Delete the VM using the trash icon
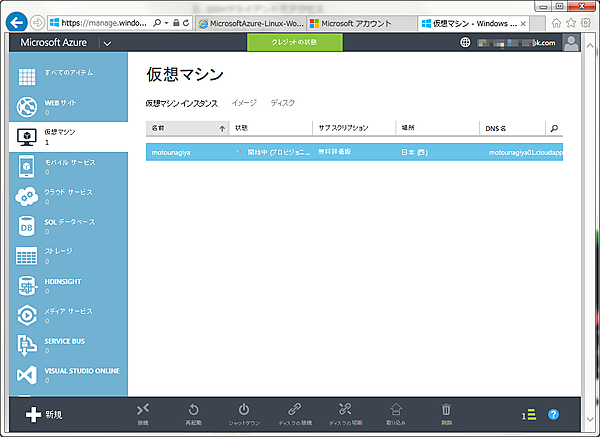The width and height of the screenshot is (600, 437). tap(446, 410)
